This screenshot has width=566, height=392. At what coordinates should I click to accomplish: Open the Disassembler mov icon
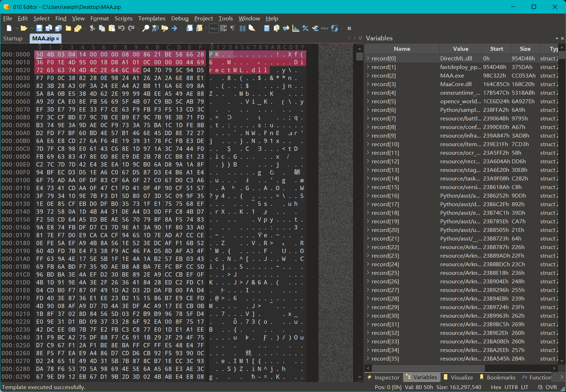324,28
